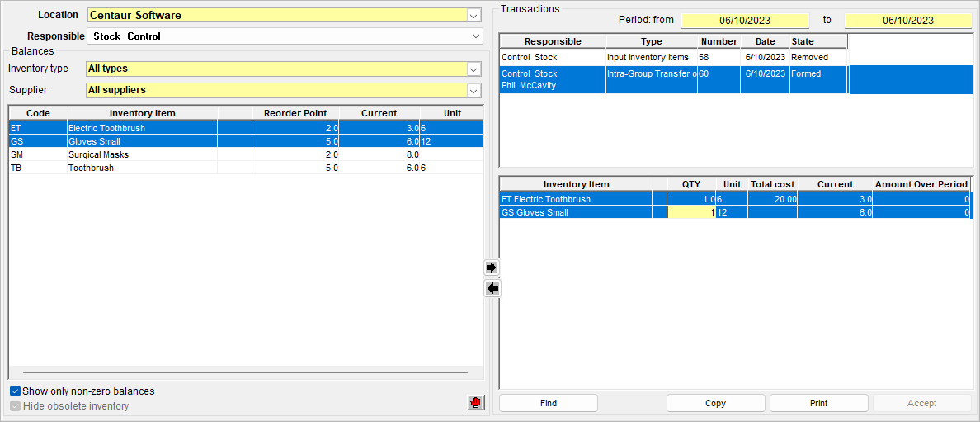This screenshot has height=422, width=980.
Task: Click the Amount Over Period column header
Action: click(x=922, y=185)
